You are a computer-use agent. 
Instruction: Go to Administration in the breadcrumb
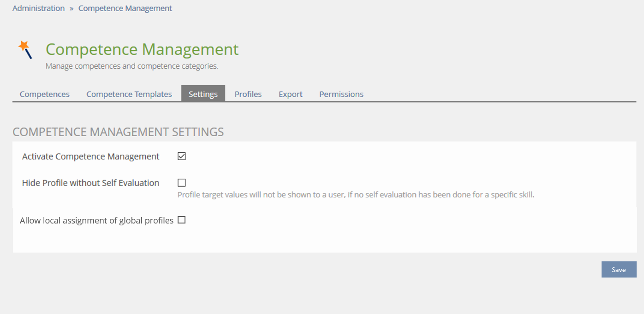[x=38, y=8]
